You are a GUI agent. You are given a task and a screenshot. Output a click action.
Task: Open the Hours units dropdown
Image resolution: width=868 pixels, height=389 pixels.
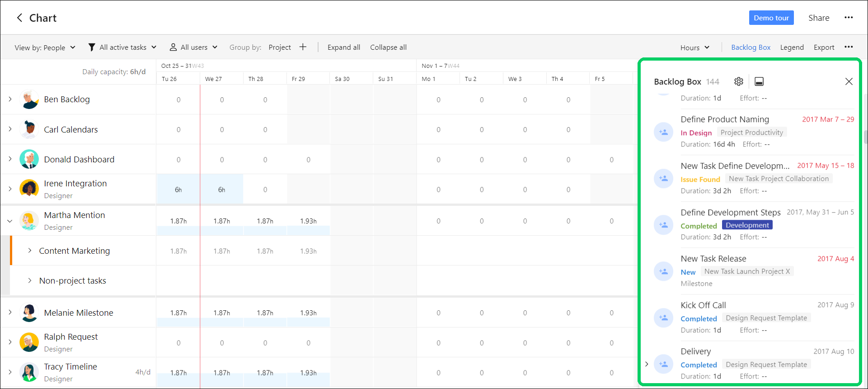click(x=694, y=47)
